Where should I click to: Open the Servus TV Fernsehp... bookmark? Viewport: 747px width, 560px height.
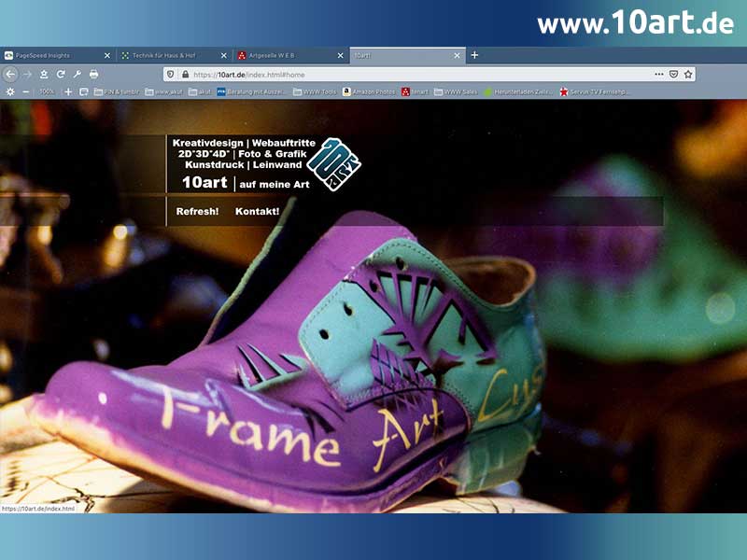(x=594, y=91)
